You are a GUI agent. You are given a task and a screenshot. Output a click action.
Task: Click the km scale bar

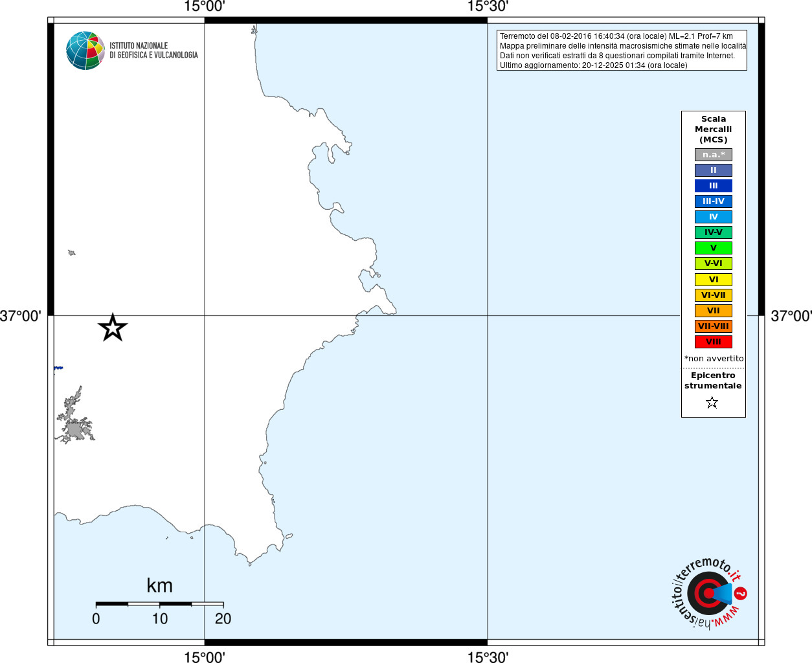[x=159, y=604]
